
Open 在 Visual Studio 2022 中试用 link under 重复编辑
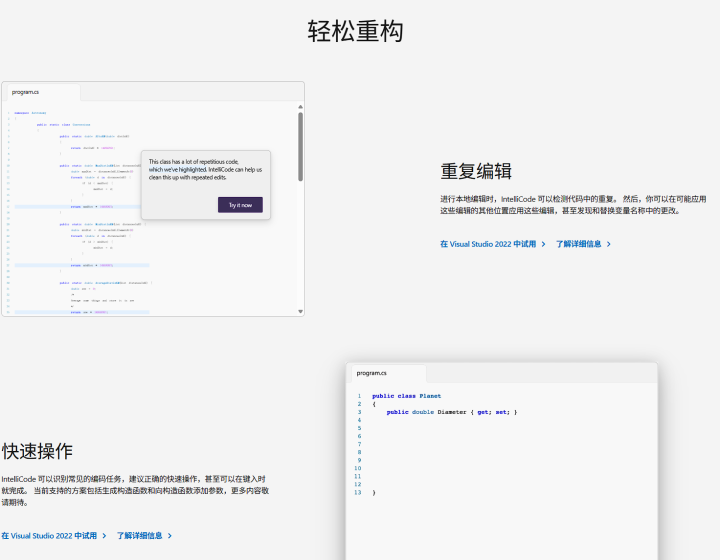pos(488,244)
